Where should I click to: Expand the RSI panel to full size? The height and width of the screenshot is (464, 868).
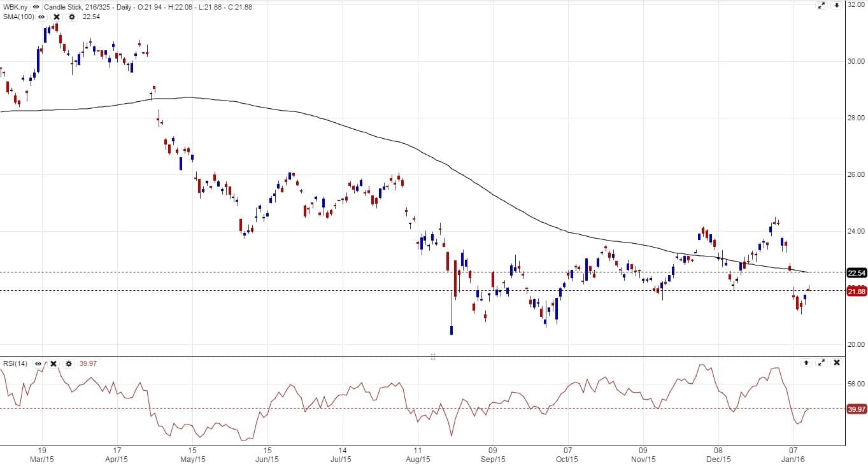(822, 363)
